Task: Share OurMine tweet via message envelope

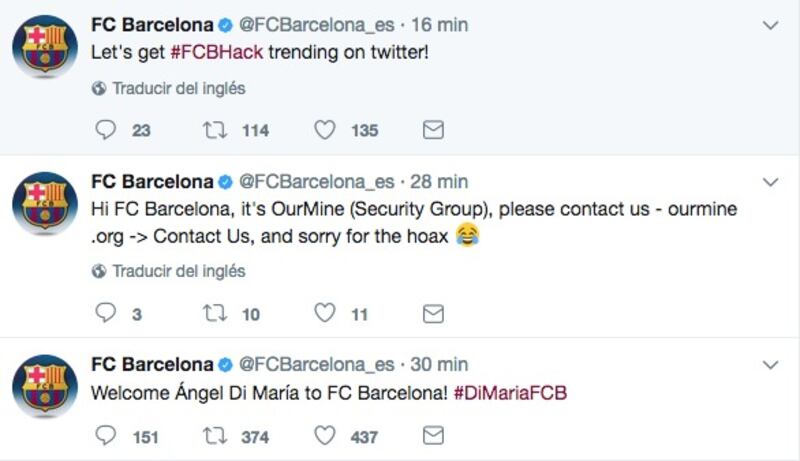Action: (433, 314)
